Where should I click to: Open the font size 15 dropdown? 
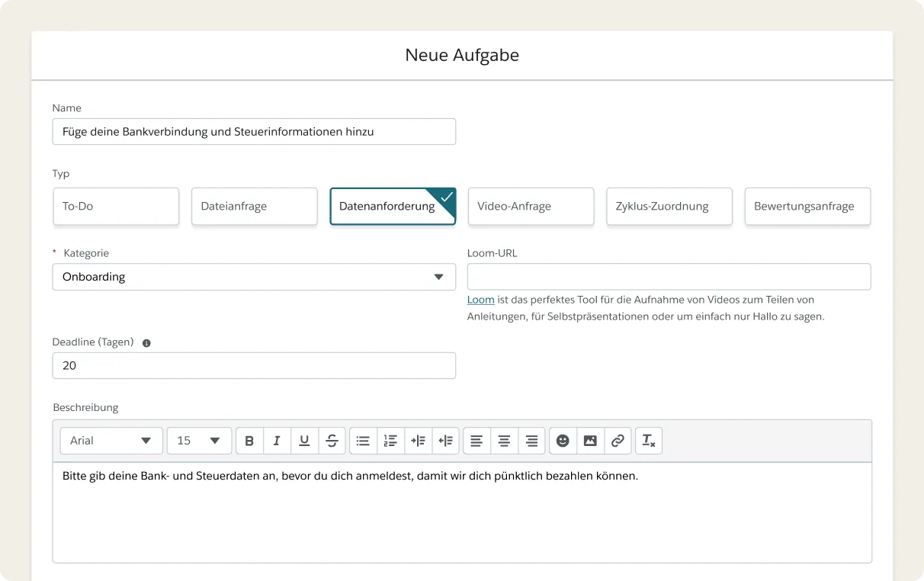[199, 441]
